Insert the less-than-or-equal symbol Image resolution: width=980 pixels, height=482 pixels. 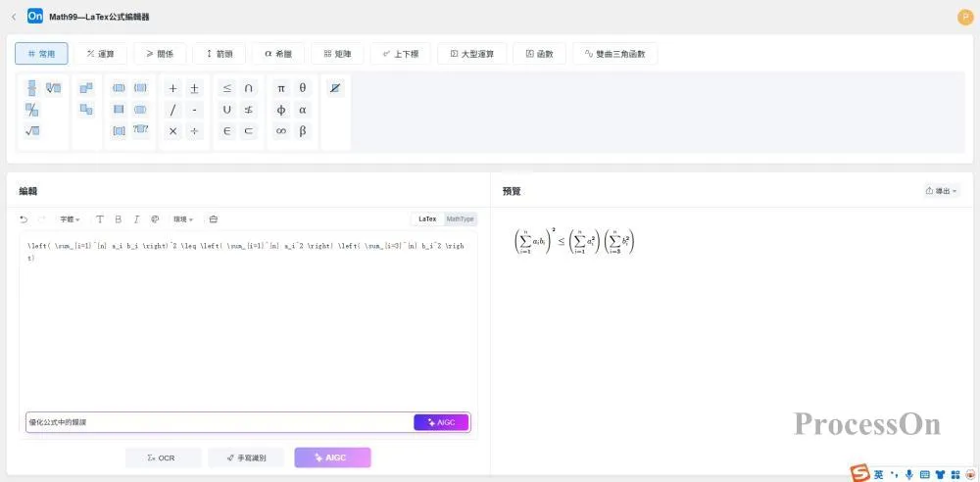227,88
